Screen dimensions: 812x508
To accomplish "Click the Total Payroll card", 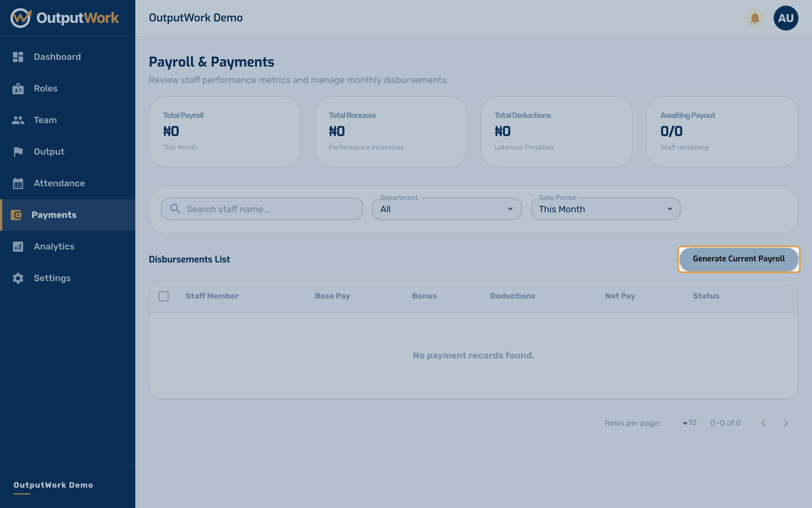I will click(x=225, y=132).
